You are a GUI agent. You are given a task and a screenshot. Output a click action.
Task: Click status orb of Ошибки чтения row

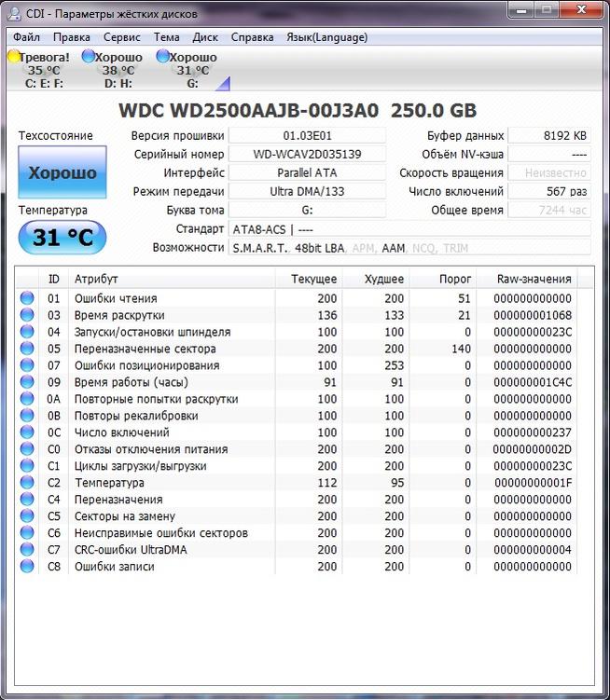click(27, 297)
